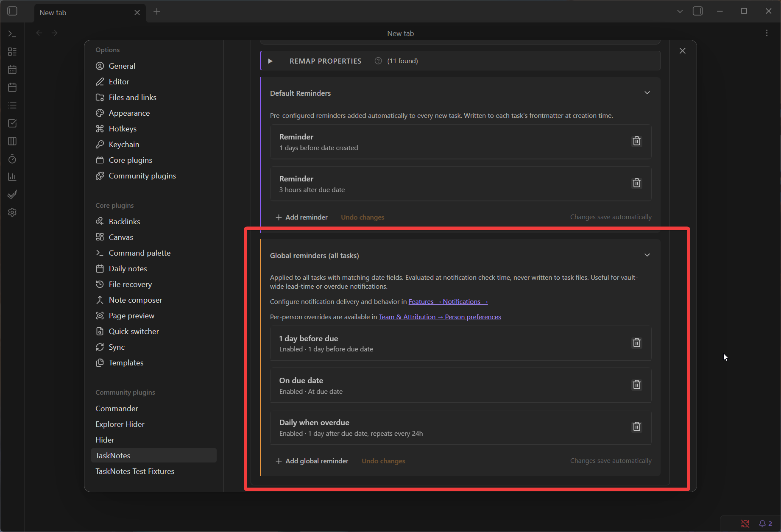Click the sync-disabled icon in the status bar

[745, 524]
